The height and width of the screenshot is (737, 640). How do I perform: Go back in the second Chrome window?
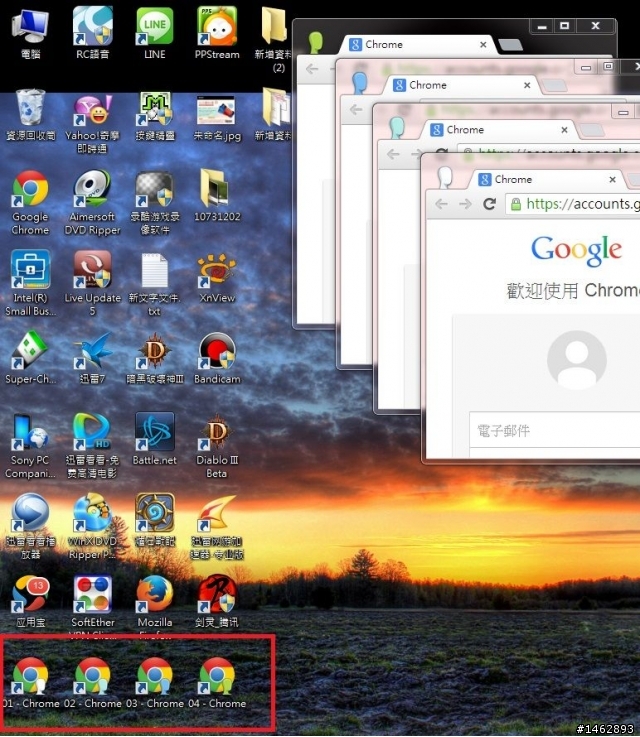click(x=356, y=110)
